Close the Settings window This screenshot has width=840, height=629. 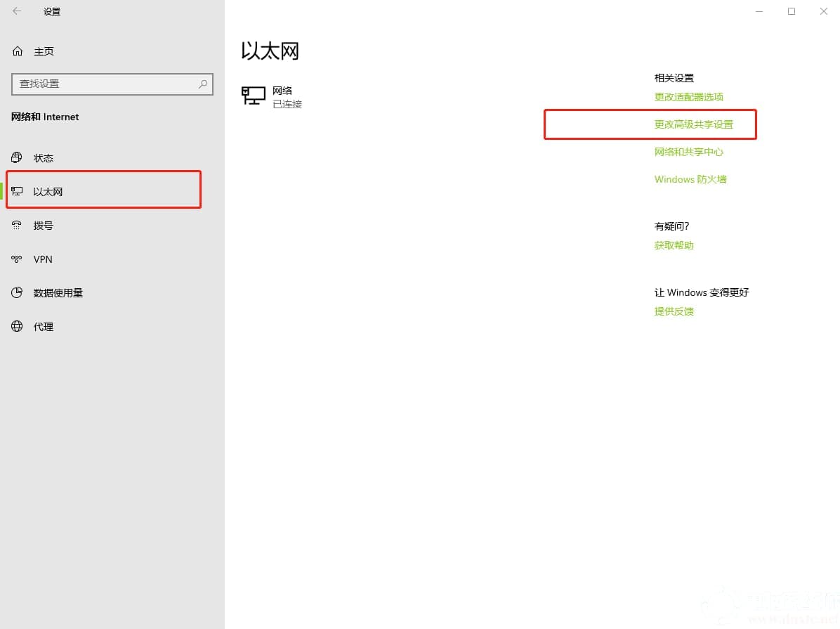(823, 11)
